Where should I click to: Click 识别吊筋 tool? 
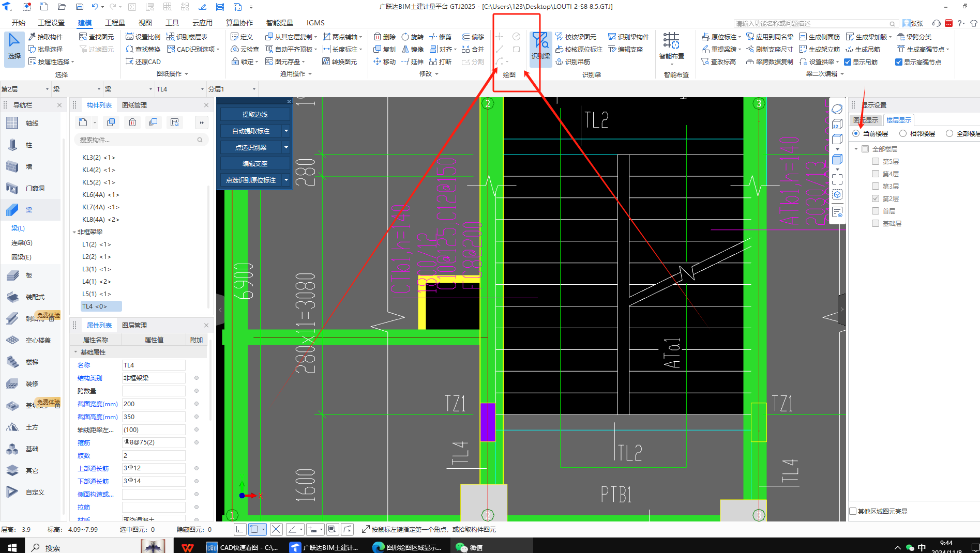[x=573, y=62]
